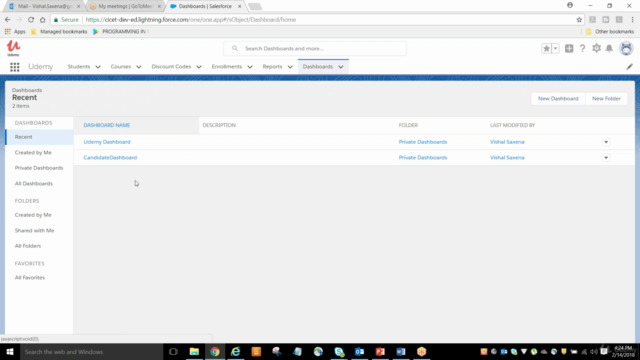Open the Windows Start button
This screenshot has height=360, width=640.
click(10, 352)
